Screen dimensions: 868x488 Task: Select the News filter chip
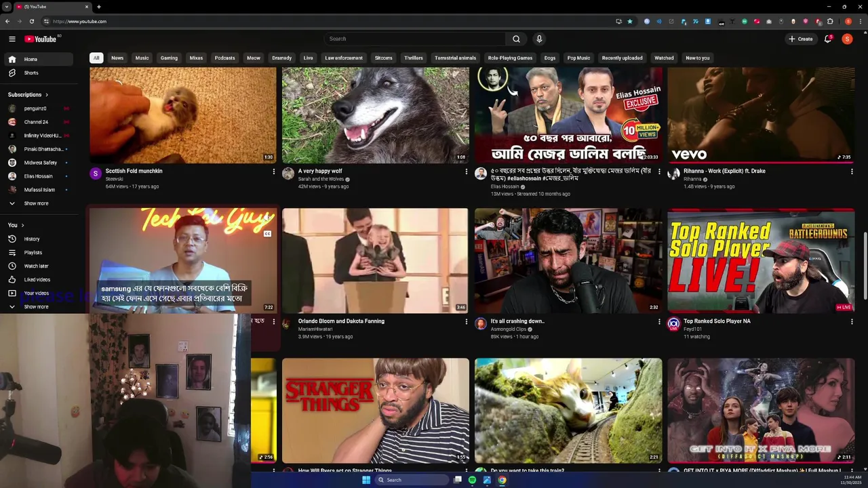(x=117, y=58)
